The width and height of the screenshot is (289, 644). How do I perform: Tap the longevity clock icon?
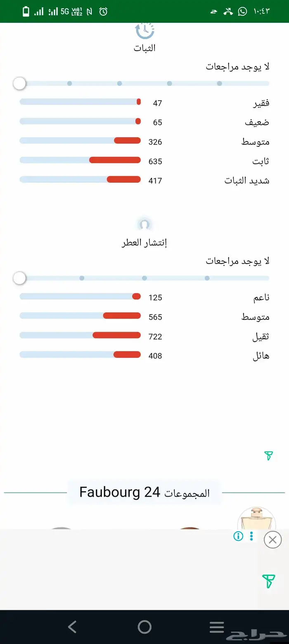(x=144, y=30)
